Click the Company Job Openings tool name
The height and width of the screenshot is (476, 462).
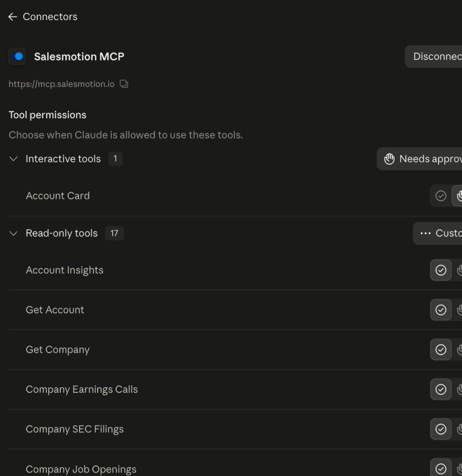click(x=81, y=469)
